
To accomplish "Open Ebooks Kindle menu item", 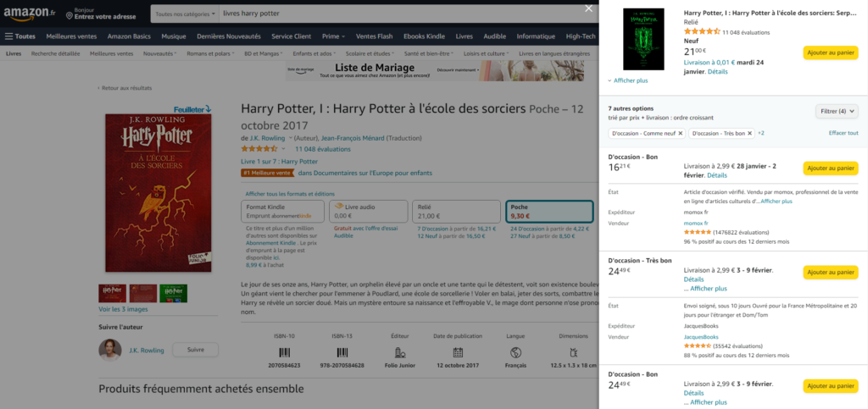I will 424,36.
